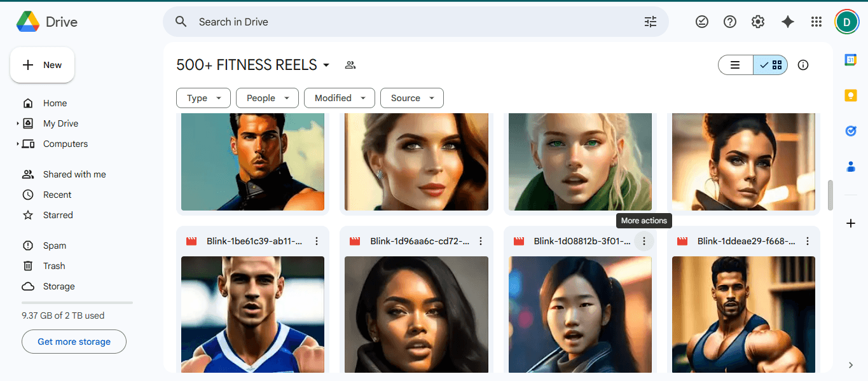Open the Blink-1d08812b-3f01 video thumbnail
Viewport: 868px width, 381px height.
point(580,314)
